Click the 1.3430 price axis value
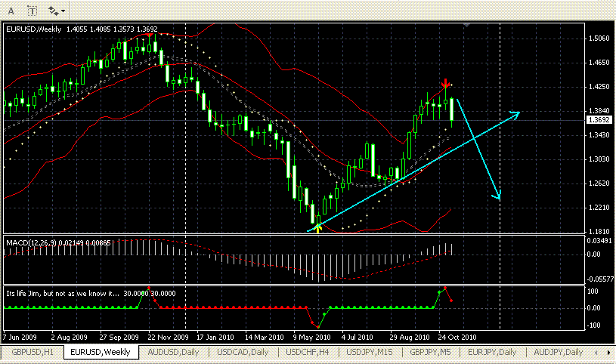The width and height of the screenshot is (616, 364). pyautogui.click(x=599, y=135)
